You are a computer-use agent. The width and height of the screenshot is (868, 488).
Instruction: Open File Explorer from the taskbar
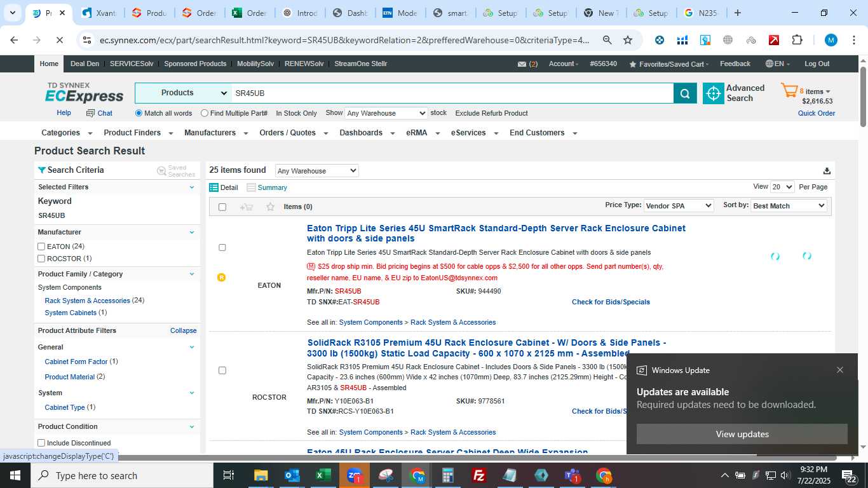click(261, 475)
